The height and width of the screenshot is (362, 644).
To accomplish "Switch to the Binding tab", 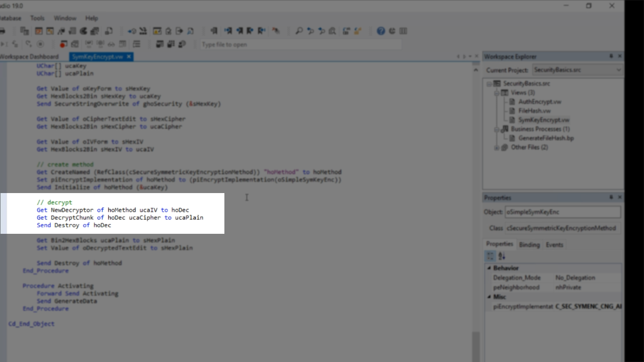I will 529,245.
